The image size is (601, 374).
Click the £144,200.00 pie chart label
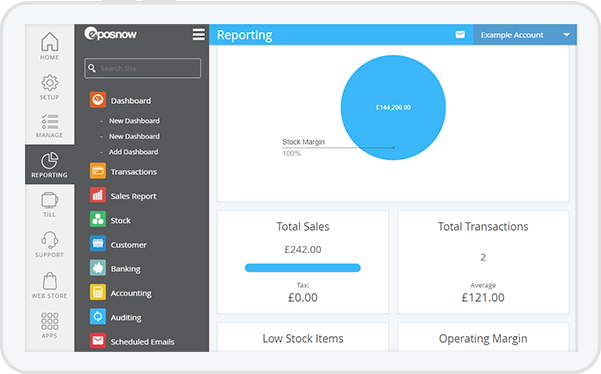(x=393, y=108)
